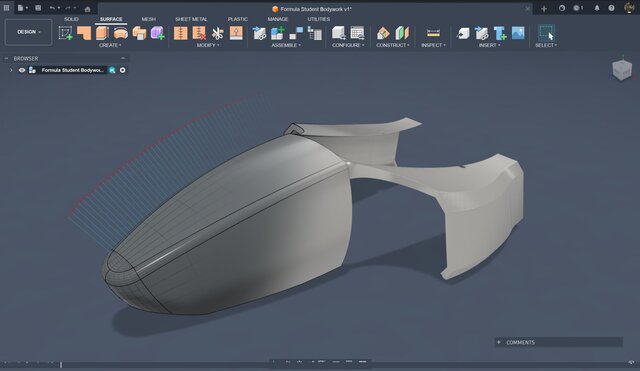Open the Notifications bell
The image size is (640, 371).
point(597,8)
